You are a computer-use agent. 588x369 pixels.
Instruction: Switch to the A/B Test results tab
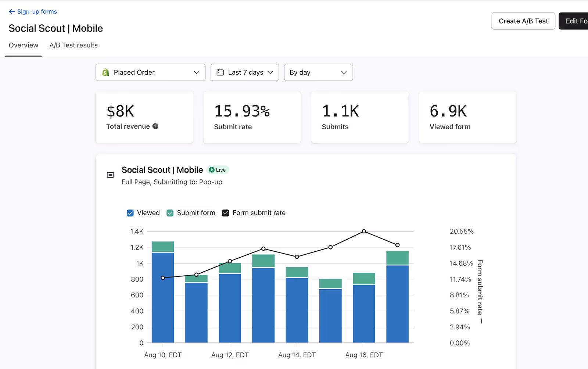point(73,45)
